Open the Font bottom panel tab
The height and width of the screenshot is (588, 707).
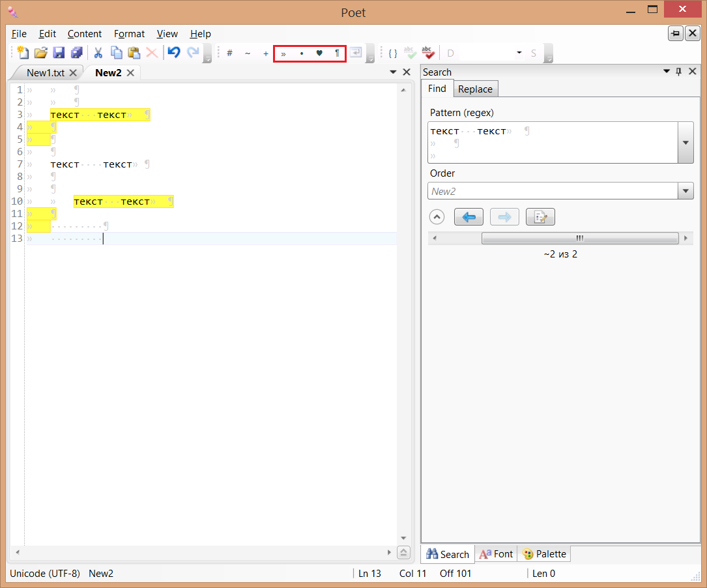(x=496, y=553)
